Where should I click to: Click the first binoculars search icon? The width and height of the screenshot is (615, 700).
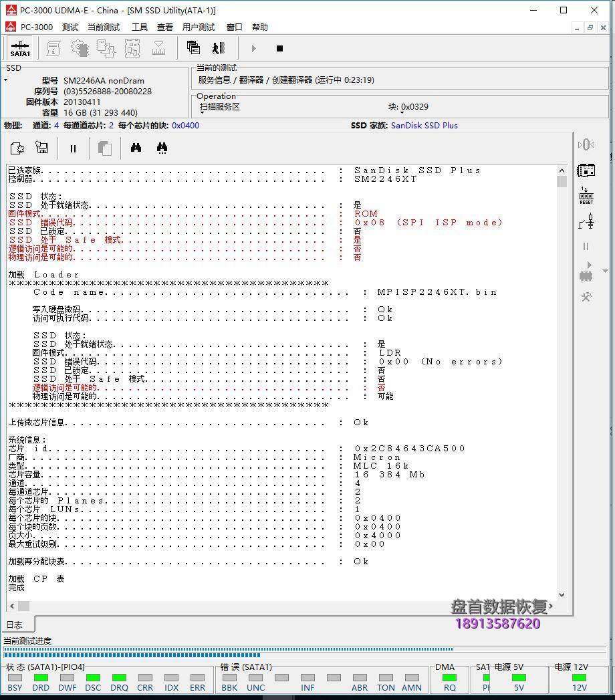click(x=136, y=148)
